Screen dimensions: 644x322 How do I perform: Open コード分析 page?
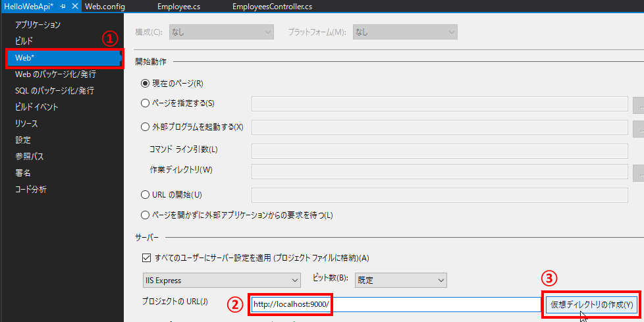[x=31, y=190]
